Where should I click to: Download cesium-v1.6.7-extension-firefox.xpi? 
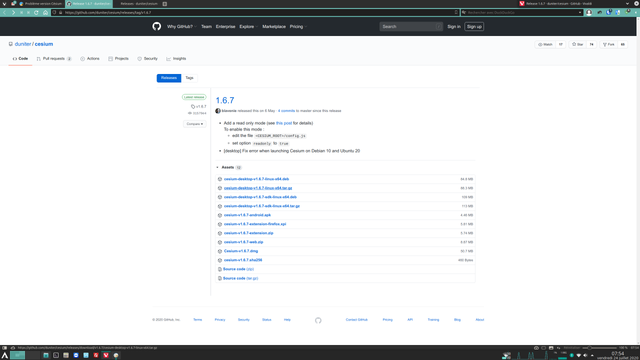point(255,224)
